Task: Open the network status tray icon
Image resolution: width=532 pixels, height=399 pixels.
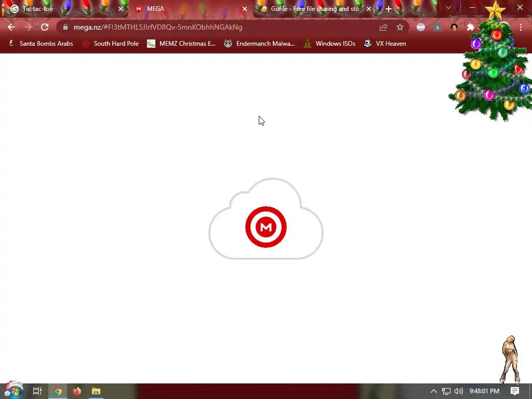Action: pos(446,391)
